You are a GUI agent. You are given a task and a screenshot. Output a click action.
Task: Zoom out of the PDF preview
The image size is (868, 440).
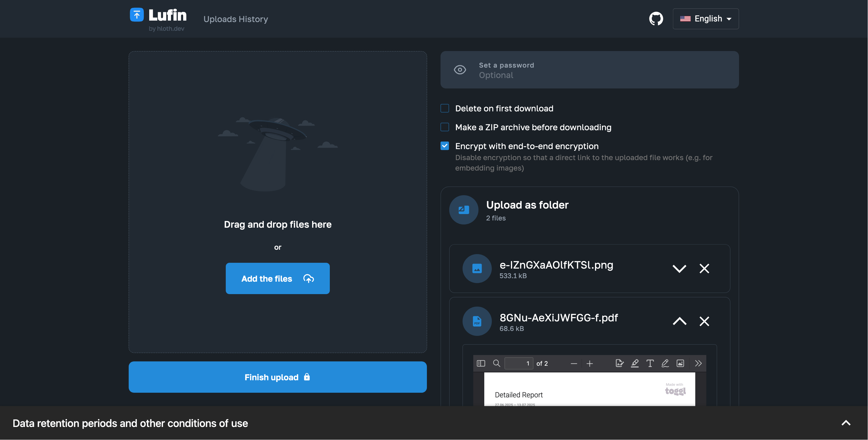(574, 363)
